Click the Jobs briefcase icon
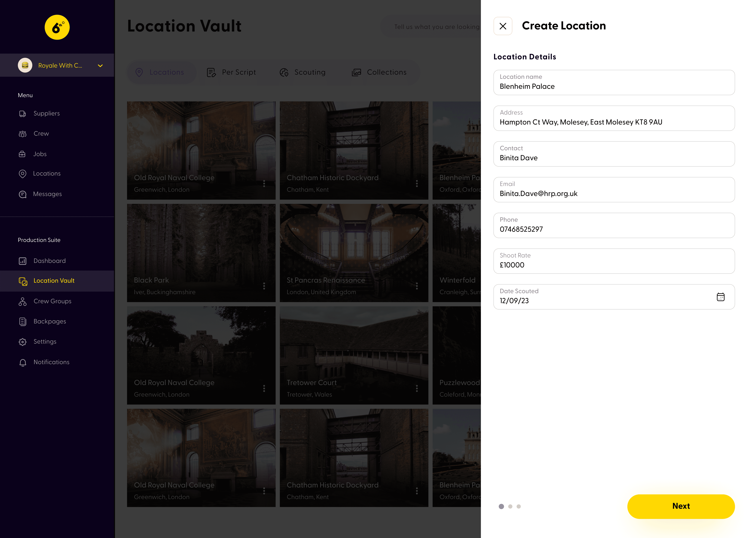Screen dimensions: 756x538 [x=22, y=154]
